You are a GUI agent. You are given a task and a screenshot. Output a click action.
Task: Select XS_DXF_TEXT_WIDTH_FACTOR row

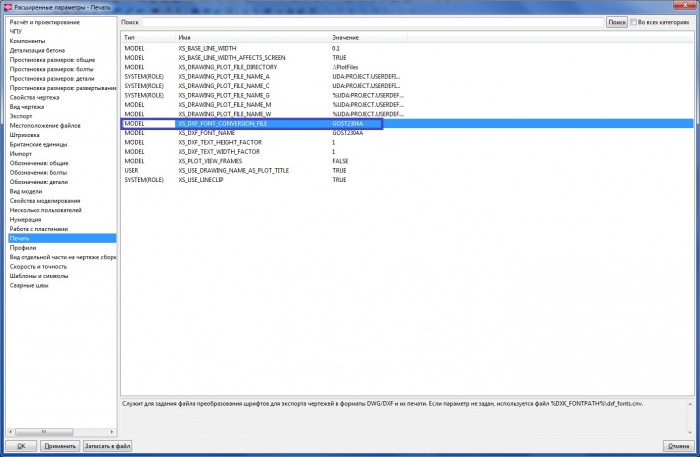pos(407,152)
